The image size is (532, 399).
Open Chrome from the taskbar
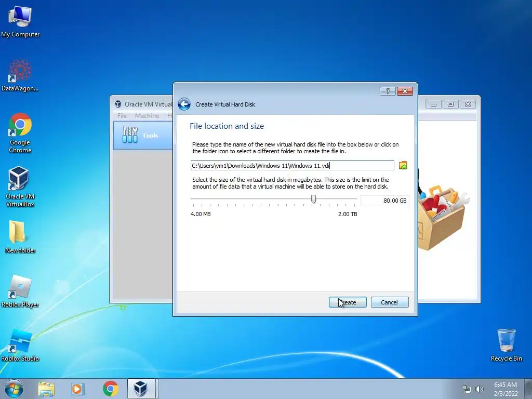tap(110, 389)
